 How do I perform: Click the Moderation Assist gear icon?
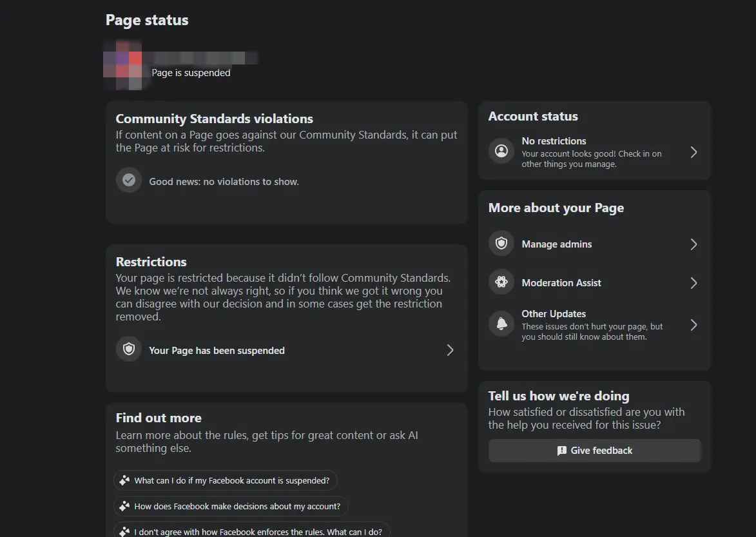click(x=501, y=282)
